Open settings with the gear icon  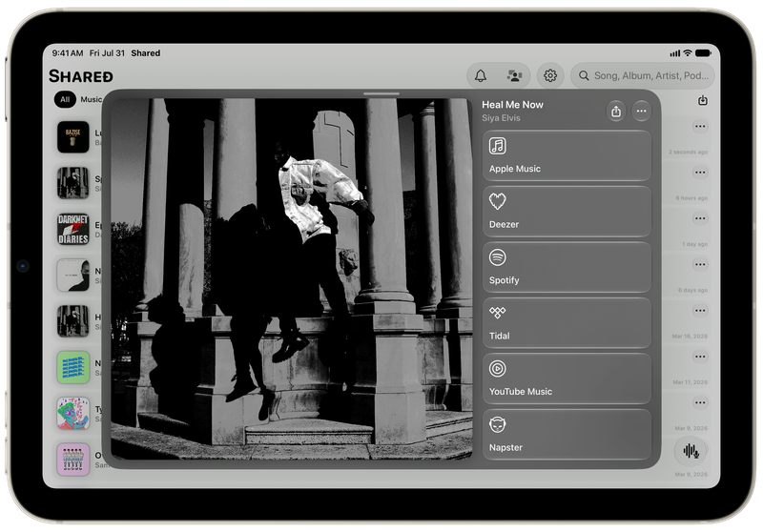point(550,76)
